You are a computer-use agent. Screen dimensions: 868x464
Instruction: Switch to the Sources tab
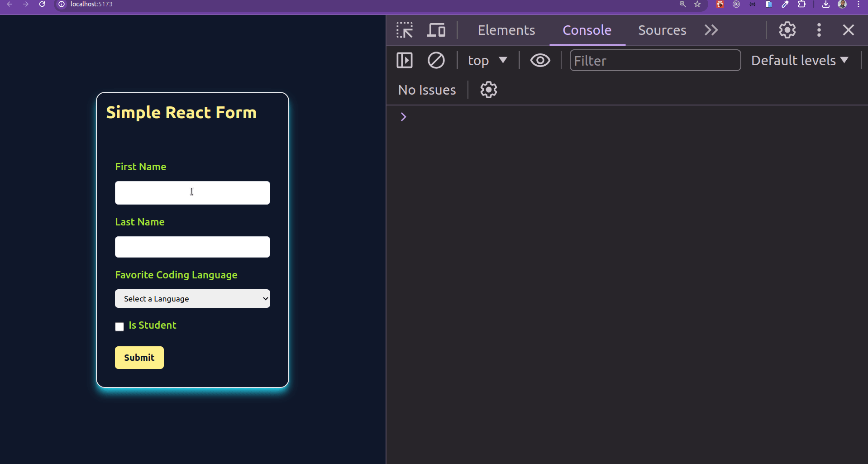point(662,30)
